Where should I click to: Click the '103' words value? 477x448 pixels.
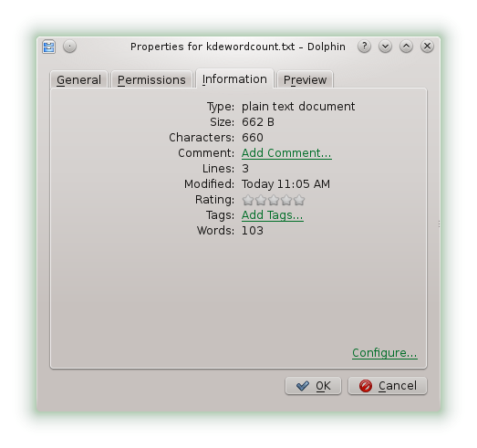(253, 231)
